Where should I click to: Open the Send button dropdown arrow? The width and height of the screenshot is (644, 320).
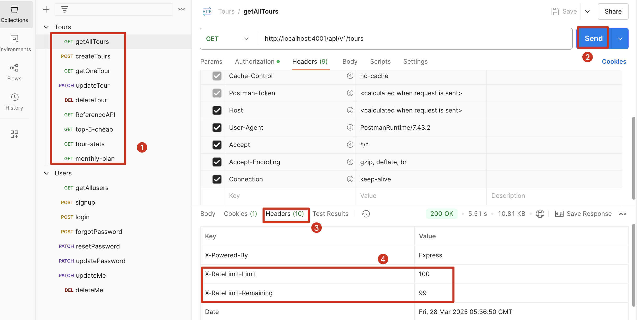pos(620,39)
